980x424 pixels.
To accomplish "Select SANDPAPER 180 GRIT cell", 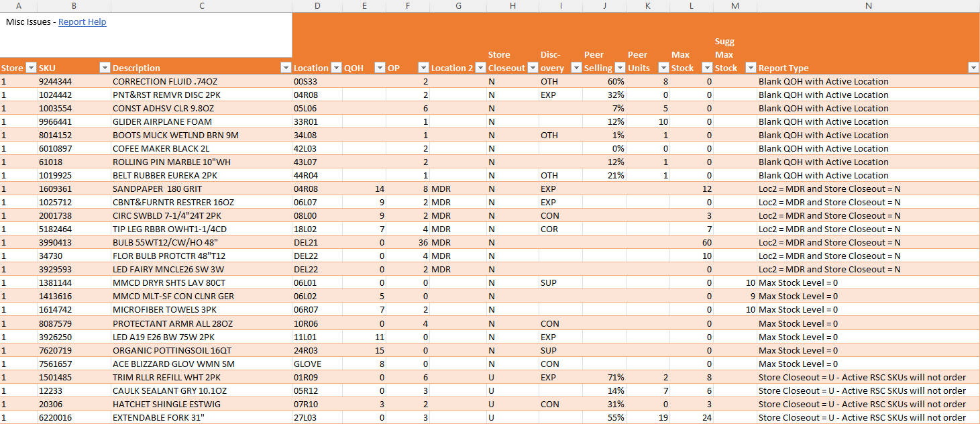I will pos(201,189).
